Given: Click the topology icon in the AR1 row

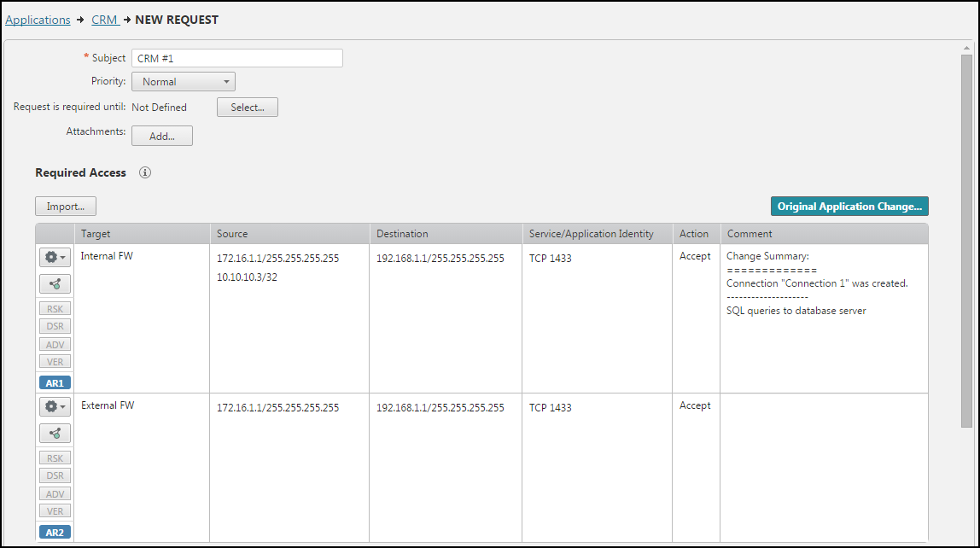Looking at the screenshot, I should pyautogui.click(x=54, y=283).
